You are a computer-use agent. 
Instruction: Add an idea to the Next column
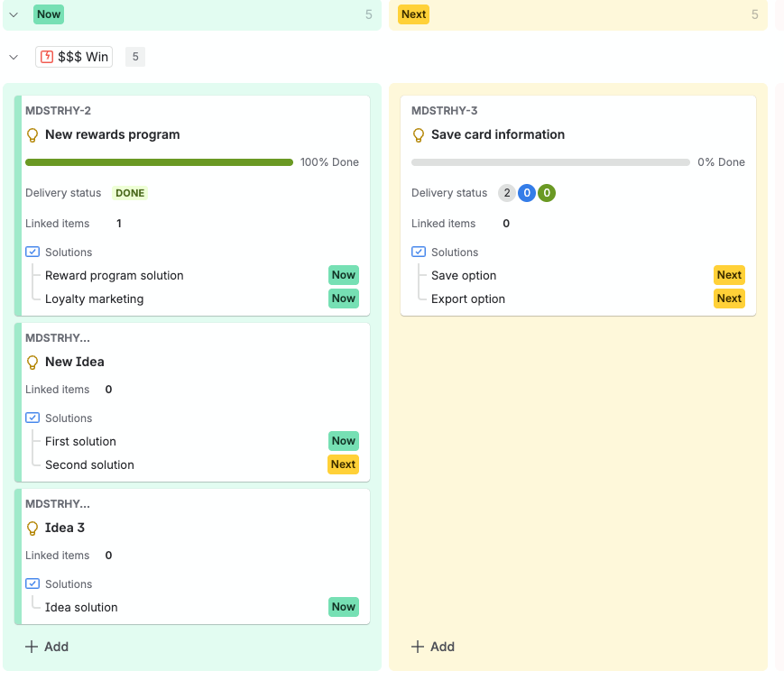[x=433, y=647]
